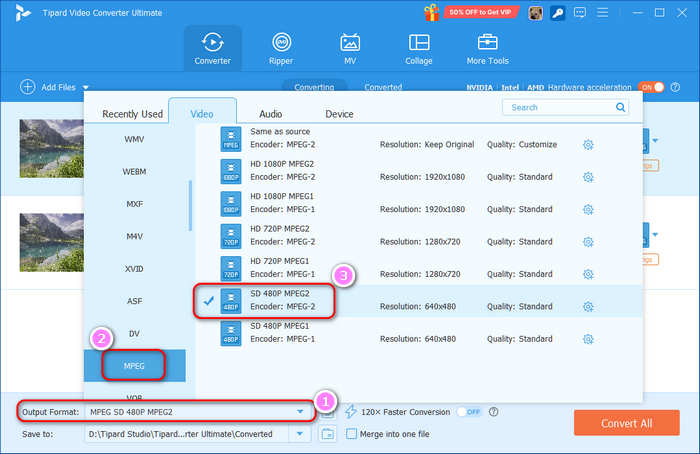This screenshot has width=700, height=454.
Task: Click the format list scrollbar
Action: coord(190,205)
